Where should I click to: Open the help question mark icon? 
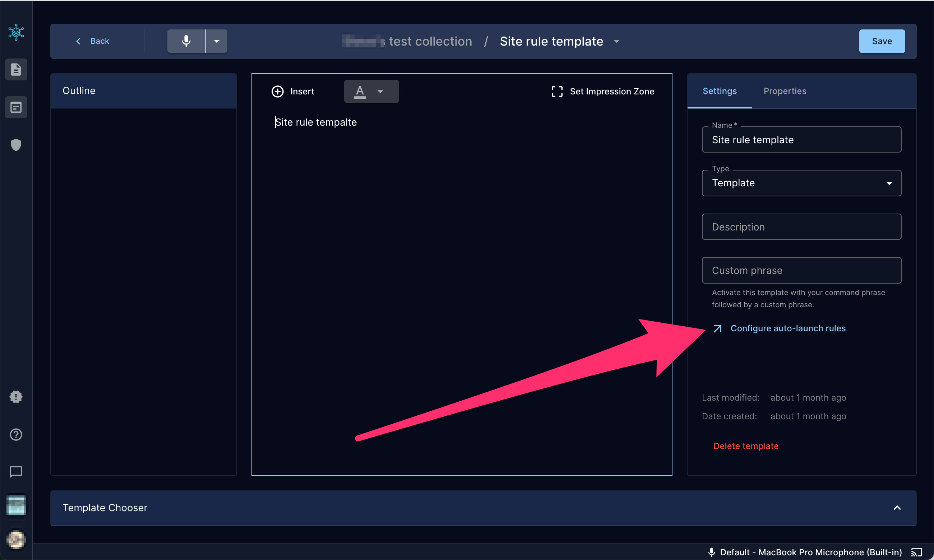click(x=16, y=434)
